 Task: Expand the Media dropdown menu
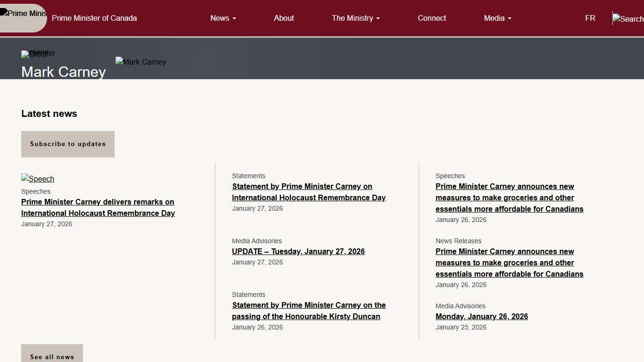pyautogui.click(x=497, y=18)
